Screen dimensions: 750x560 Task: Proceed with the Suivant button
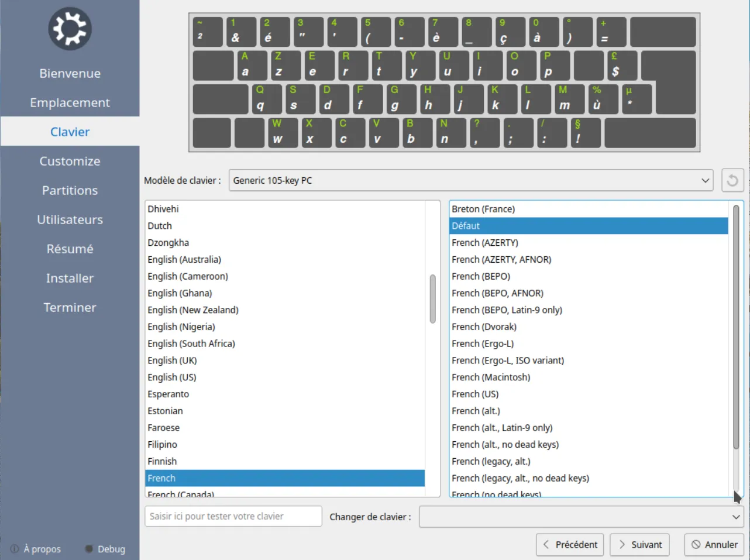click(639, 545)
